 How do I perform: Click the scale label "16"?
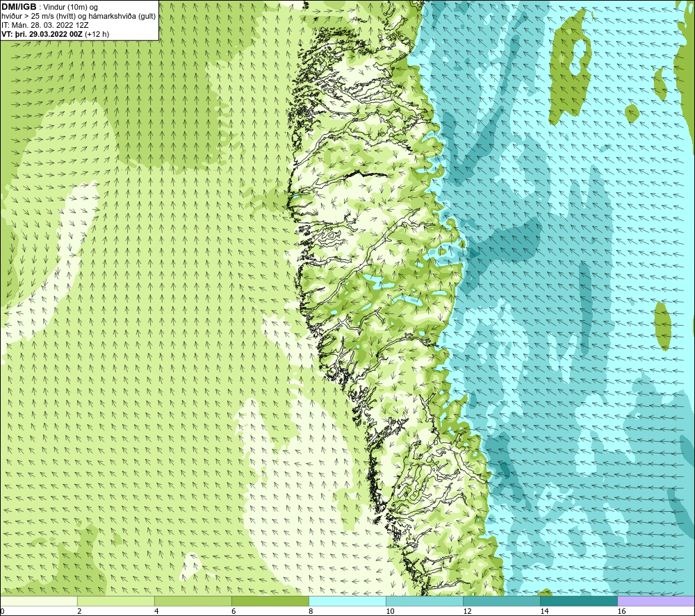(x=621, y=611)
